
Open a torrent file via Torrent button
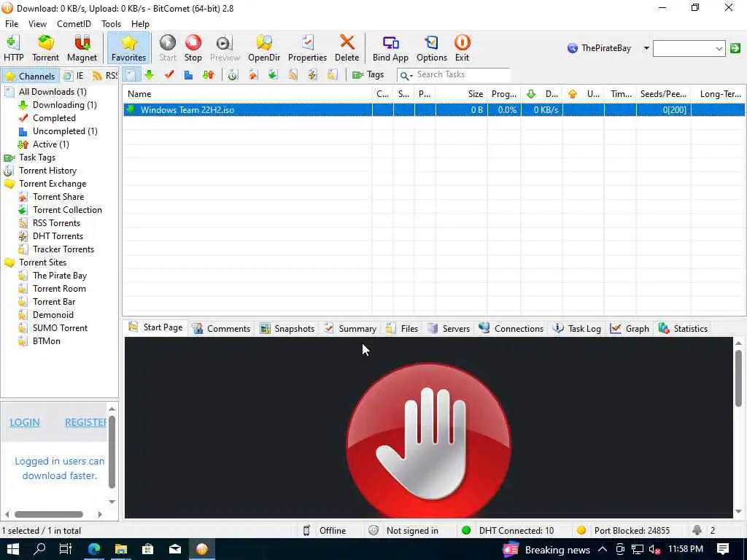[x=46, y=48]
